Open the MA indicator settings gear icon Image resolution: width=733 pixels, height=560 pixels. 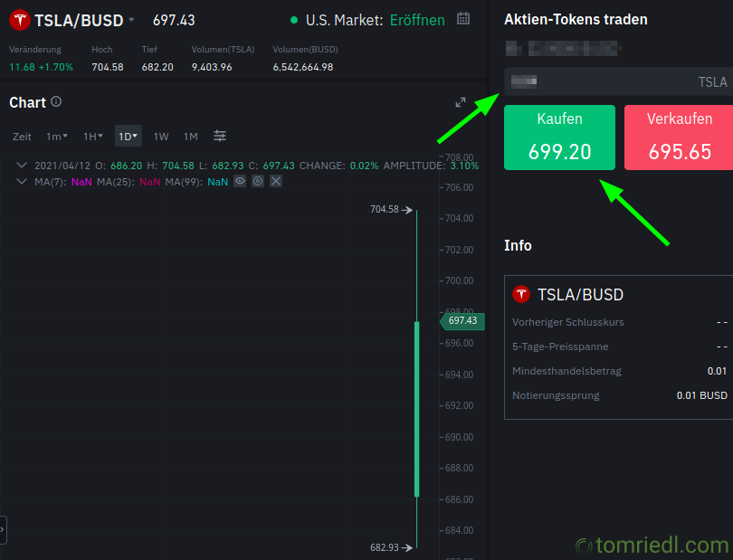coord(257,181)
